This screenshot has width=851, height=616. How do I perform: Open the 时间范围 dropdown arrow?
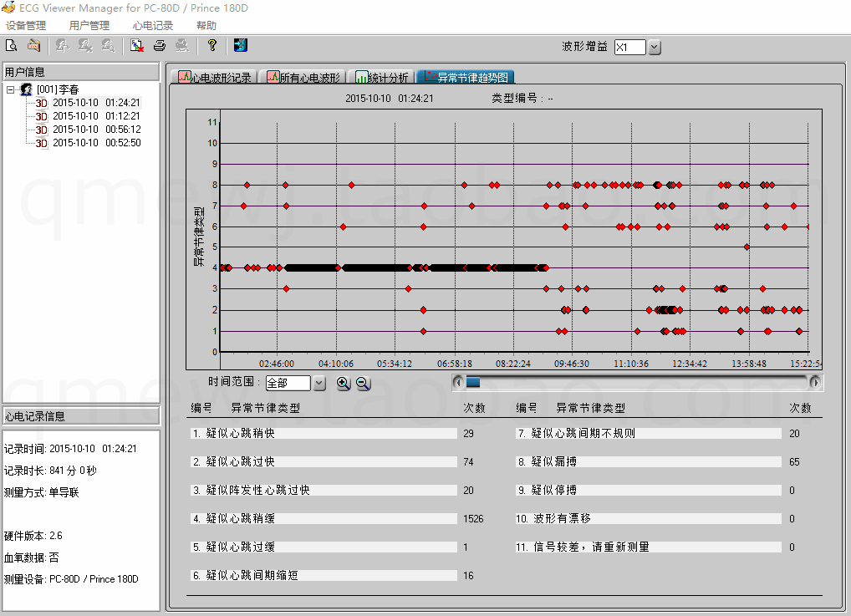click(319, 383)
